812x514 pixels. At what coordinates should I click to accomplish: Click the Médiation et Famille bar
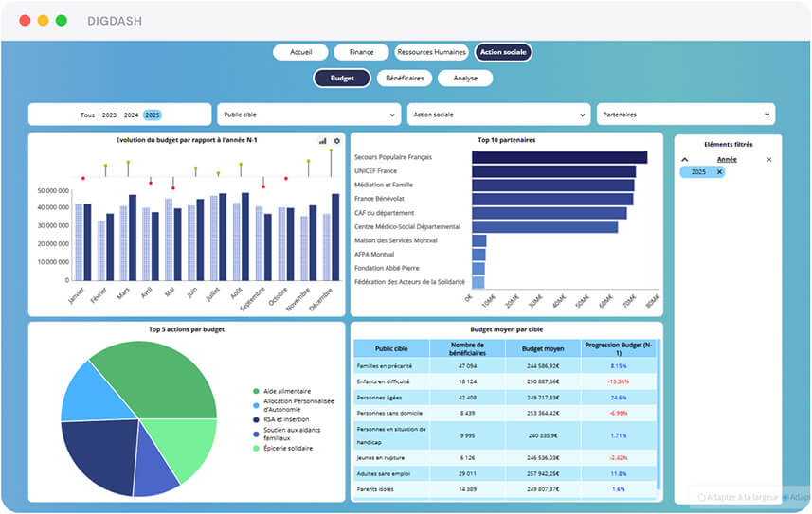coord(552,186)
